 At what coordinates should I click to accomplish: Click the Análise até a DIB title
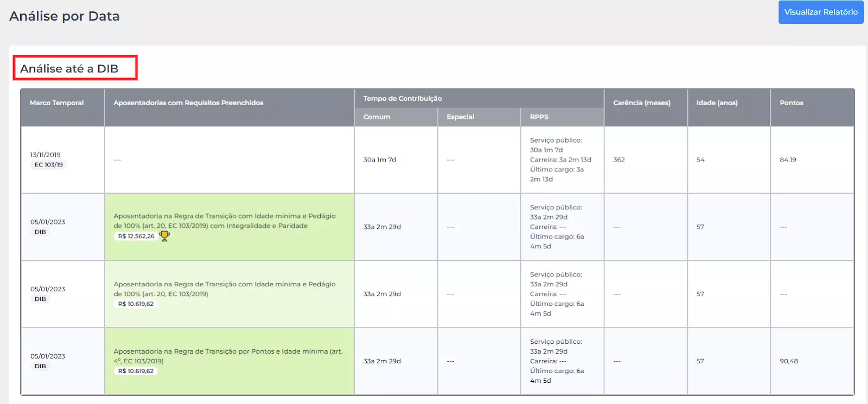[x=69, y=69]
